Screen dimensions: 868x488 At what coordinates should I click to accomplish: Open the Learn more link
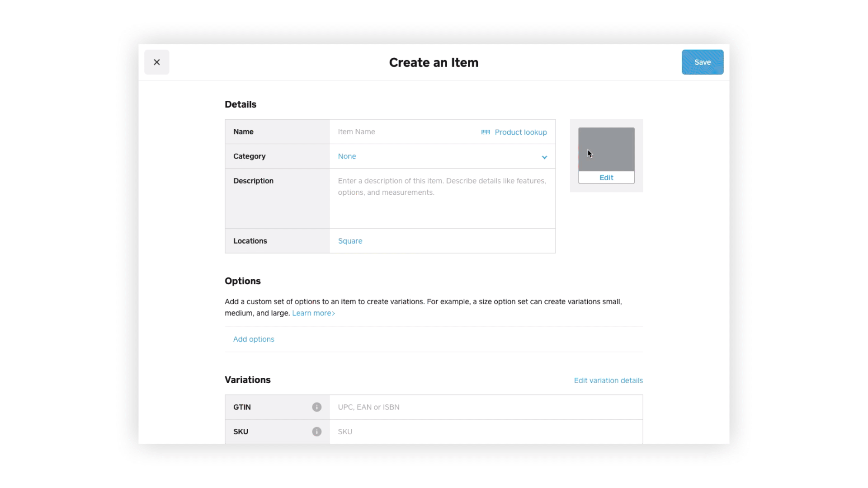pos(311,313)
